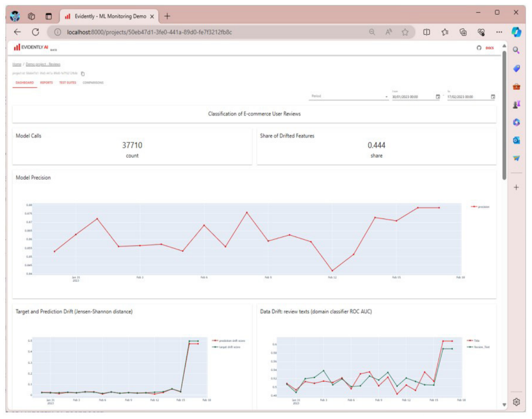This screenshot has width=532, height=419.
Task: Open the browser profile avatar
Action: pos(15,16)
